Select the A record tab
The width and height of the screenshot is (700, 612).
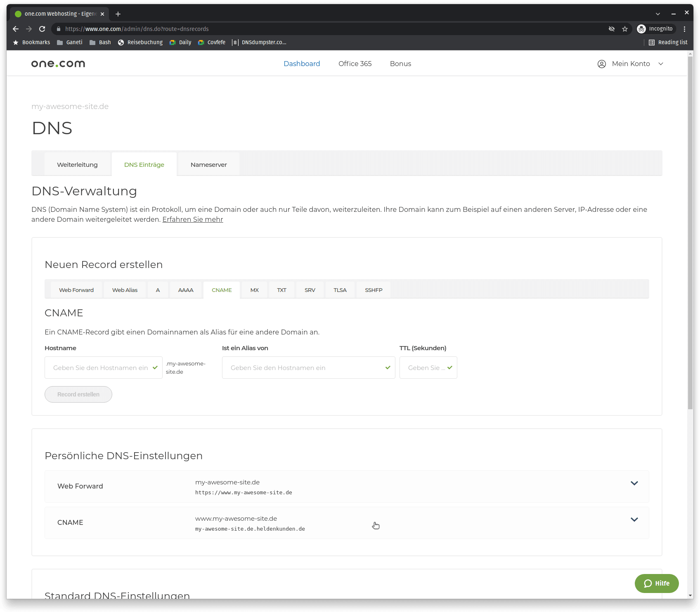click(158, 290)
